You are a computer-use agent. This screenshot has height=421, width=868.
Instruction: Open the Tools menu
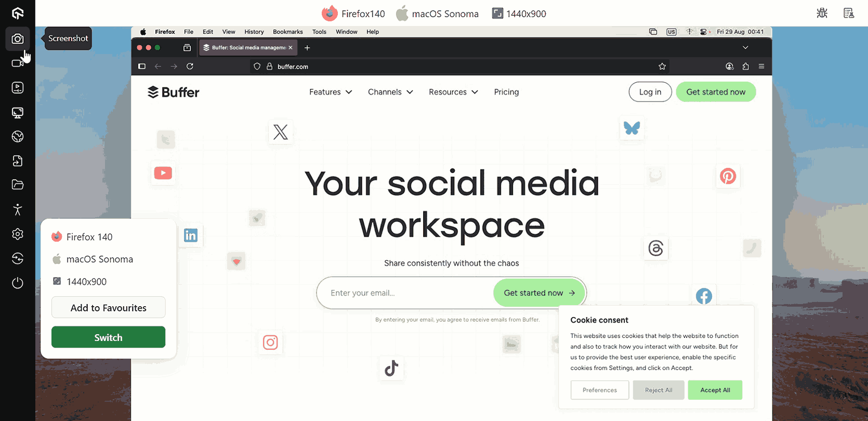[x=319, y=32]
